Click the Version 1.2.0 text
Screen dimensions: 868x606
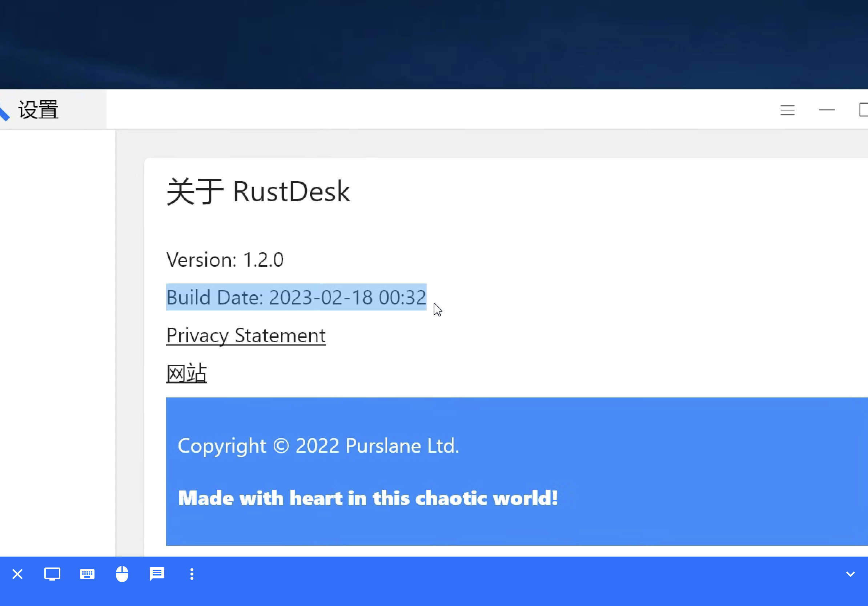click(225, 259)
